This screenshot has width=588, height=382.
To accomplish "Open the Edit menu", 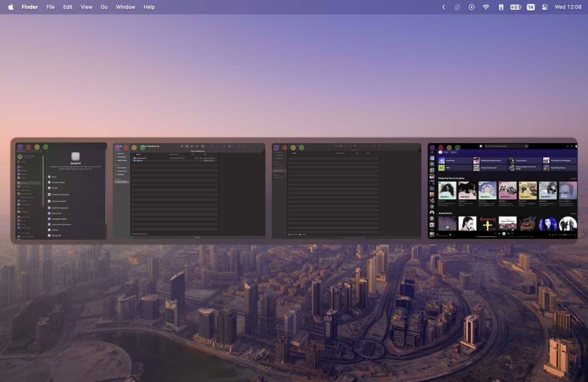I will click(x=68, y=7).
